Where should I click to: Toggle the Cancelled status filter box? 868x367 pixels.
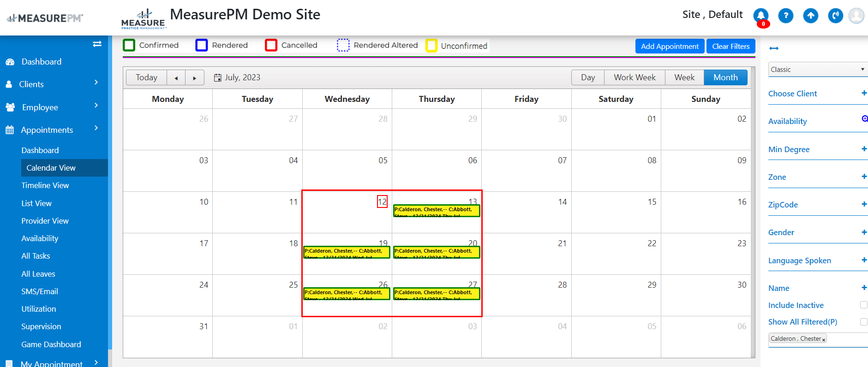271,45
